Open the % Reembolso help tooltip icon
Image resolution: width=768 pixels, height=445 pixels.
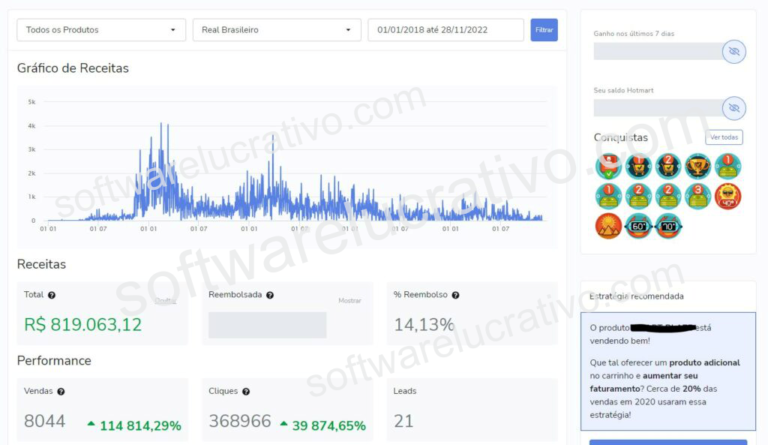coord(455,295)
